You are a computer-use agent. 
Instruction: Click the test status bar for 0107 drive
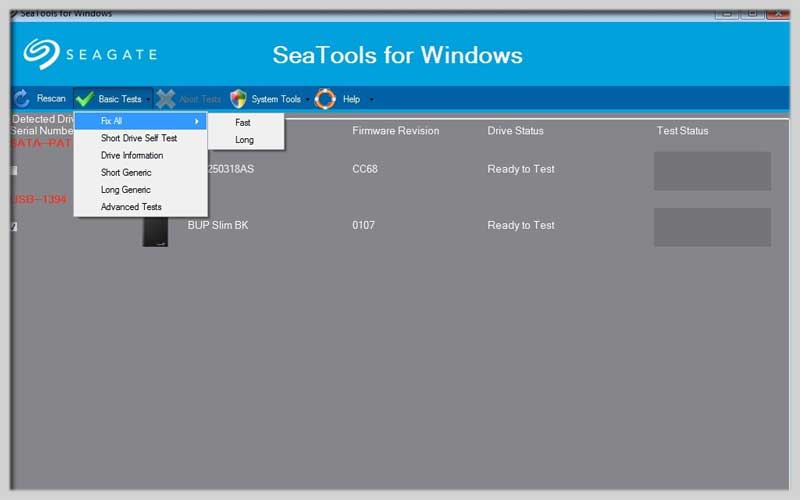pyautogui.click(x=712, y=227)
